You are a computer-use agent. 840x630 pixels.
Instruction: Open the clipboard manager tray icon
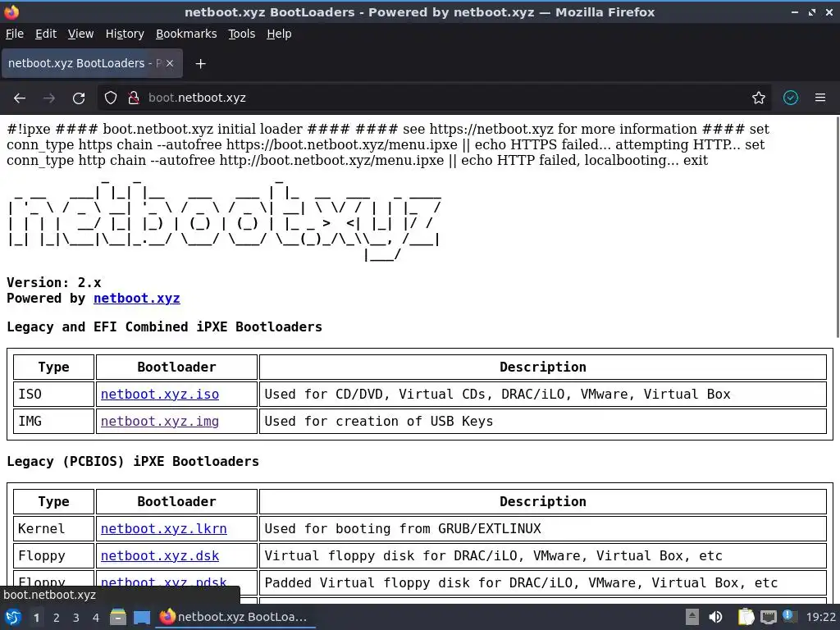click(x=746, y=617)
